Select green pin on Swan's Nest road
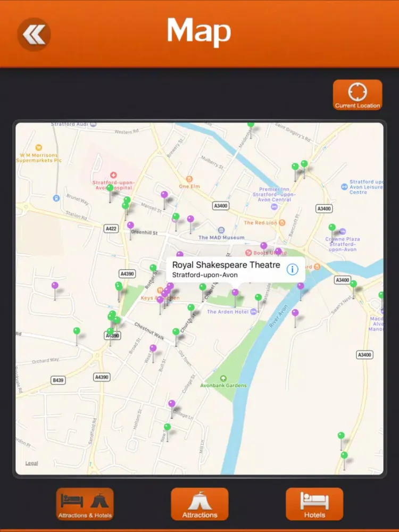This screenshot has width=399, height=532. (x=354, y=284)
